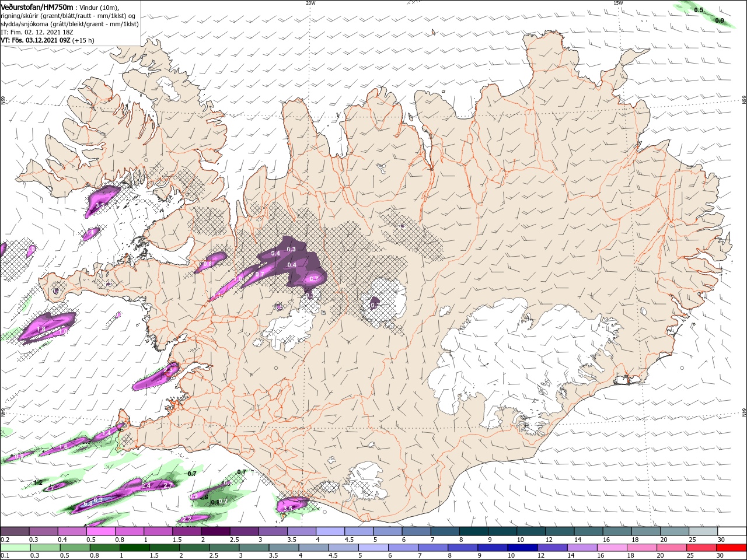Click the 15W longitude label on the top edge
Image resolution: width=747 pixels, height=560 pixels.
[x=618, y=2]
